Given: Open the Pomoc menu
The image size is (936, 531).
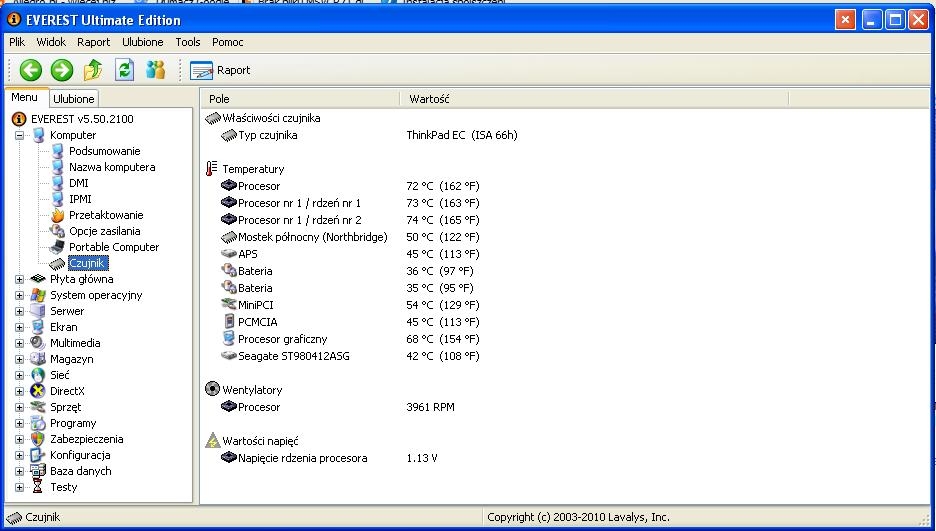Looking at the screenshot, I should 227,42.
